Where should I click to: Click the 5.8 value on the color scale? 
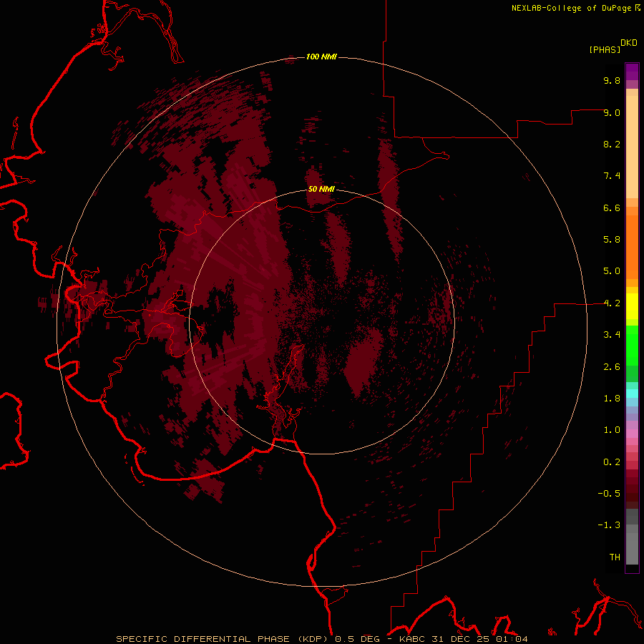click(612, 240)
